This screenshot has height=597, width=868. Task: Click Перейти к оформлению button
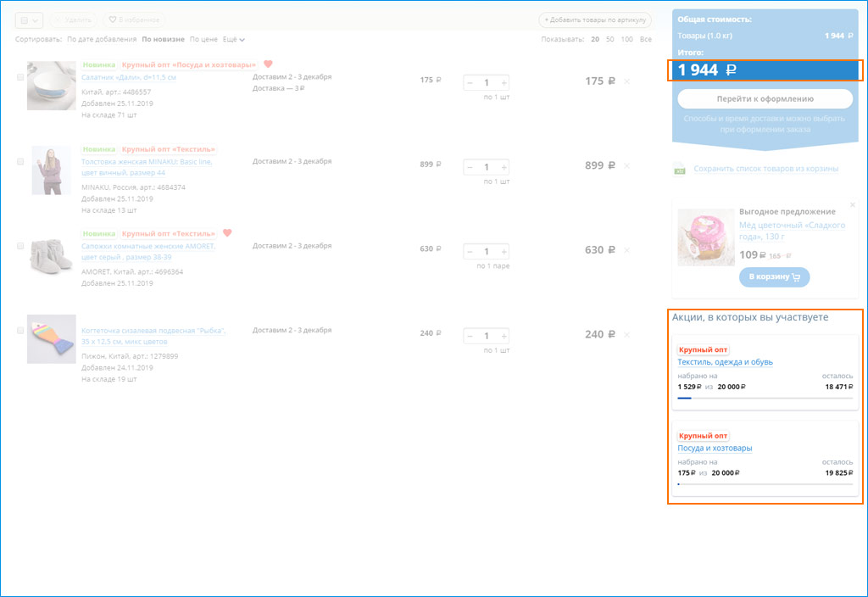pyautogui.click(x=765, y=99)
